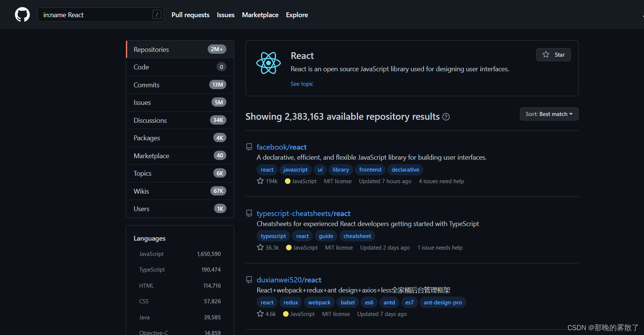Open the typescript-cheatsheets/react repository
The image size is (644, 335).
click(x=304, y=213)
